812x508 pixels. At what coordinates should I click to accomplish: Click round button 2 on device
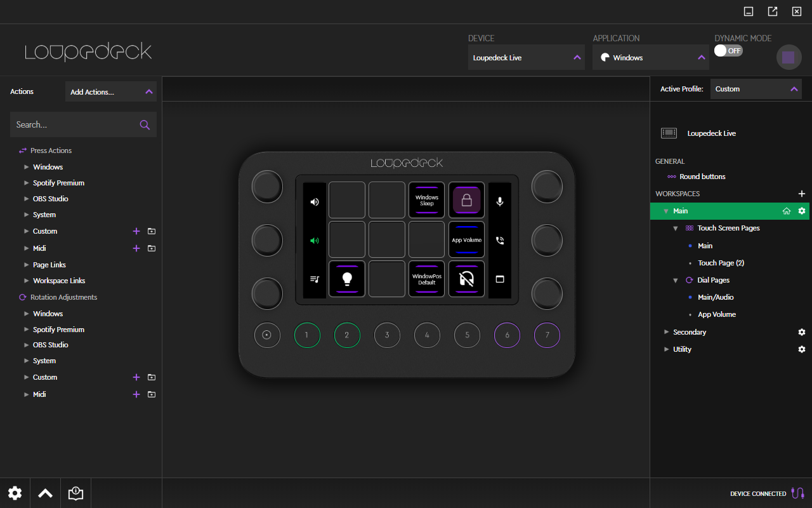pyautogui.click(x=347, y=335)
